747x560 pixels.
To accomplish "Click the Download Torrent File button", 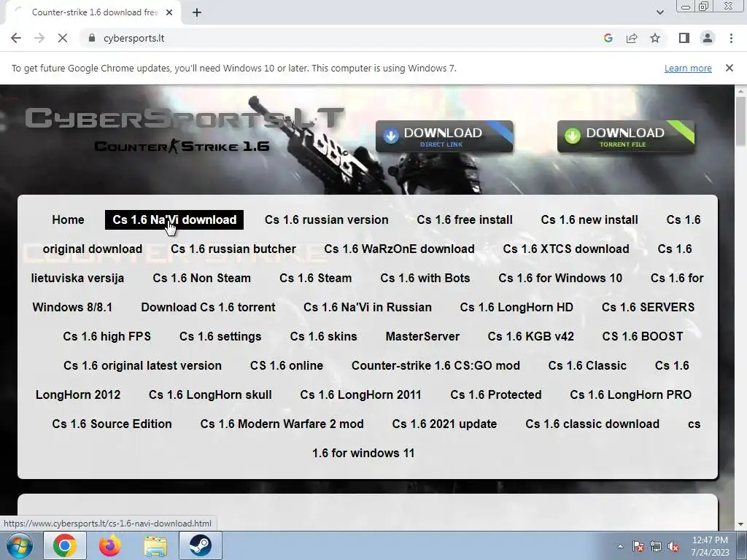I will point(626,136).
